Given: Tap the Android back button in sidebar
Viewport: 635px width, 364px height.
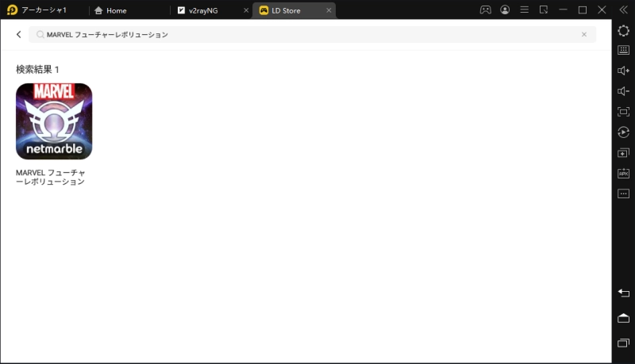Looking at the screenshot, I should [623, 293].
